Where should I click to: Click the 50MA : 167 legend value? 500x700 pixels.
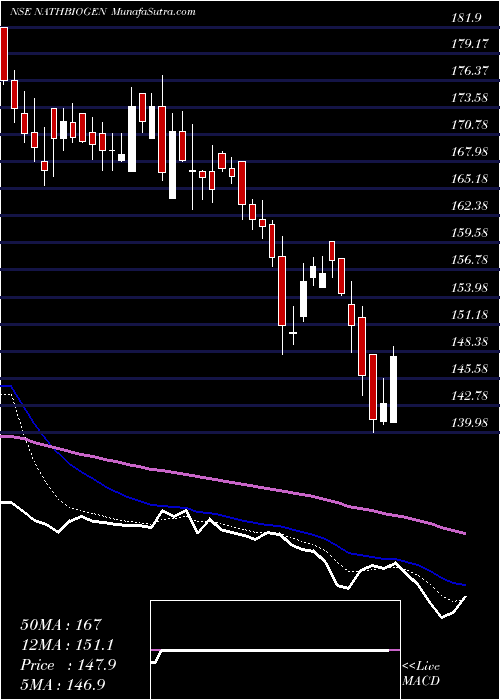62,625
